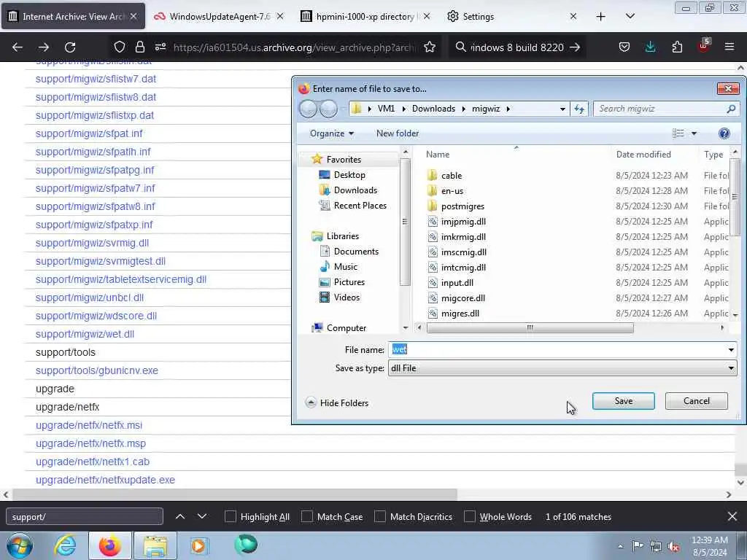Change view with views icon
This screenshot has height=560, width=747.
tap(678, 134)
